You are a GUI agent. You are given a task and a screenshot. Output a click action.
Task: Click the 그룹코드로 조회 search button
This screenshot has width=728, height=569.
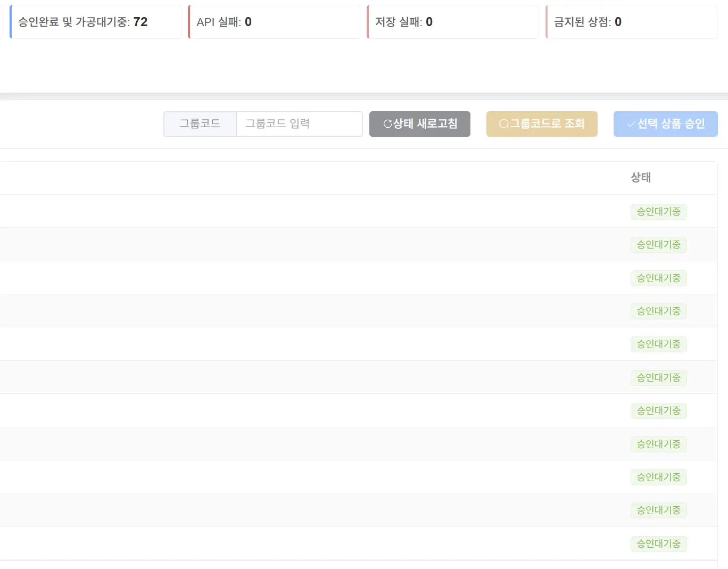click(542, 124)
